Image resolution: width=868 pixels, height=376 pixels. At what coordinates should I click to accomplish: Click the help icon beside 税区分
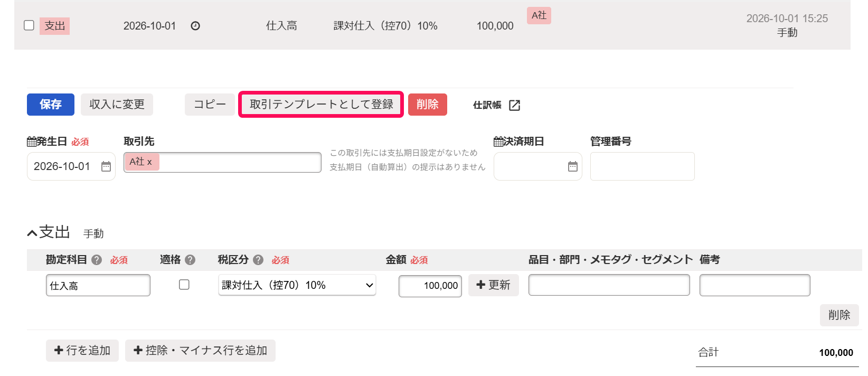coord(258,260)
